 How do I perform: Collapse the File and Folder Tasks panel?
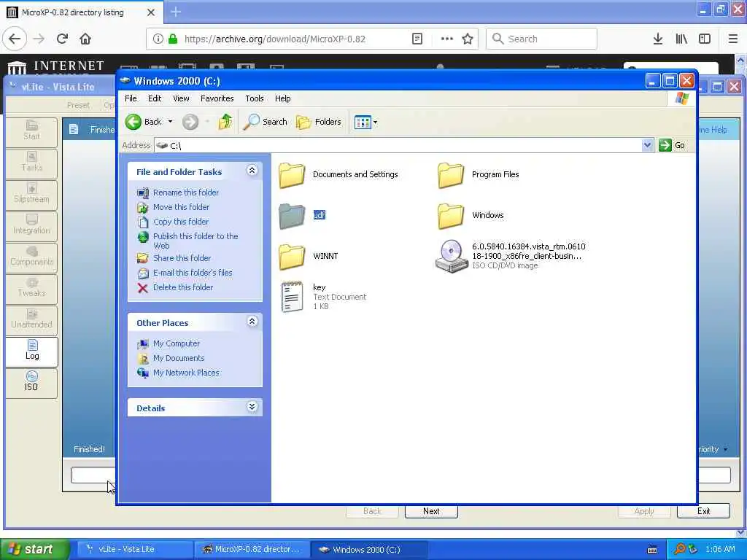point(252,171)
